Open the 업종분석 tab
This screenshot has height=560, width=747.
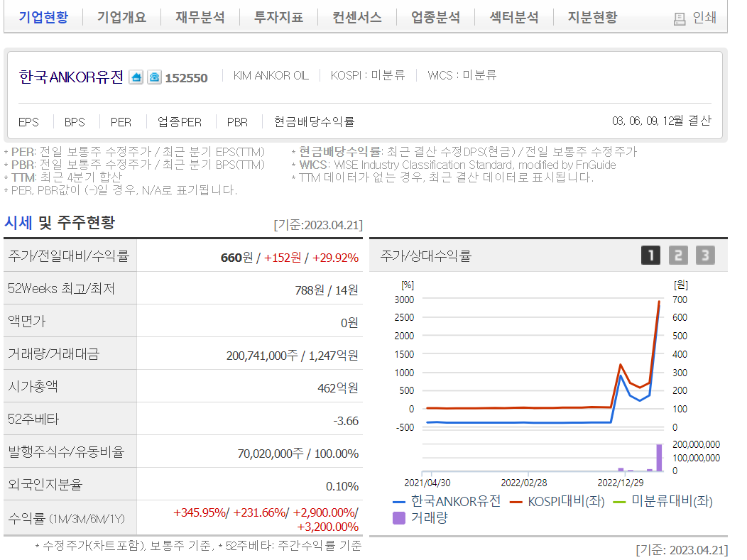[x=436, y=17]
